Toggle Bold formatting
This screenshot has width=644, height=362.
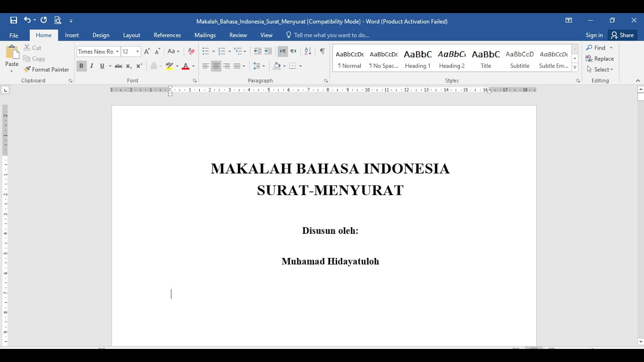[x=81, y=66]
